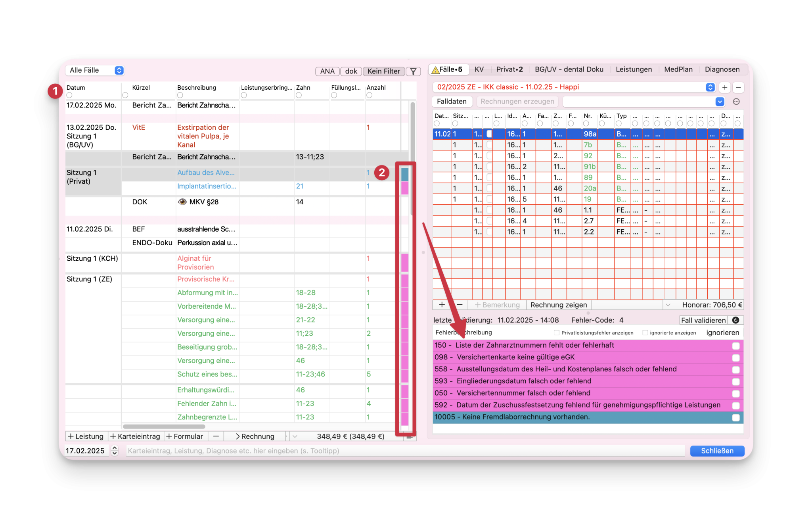Image resolution: width=812 pixels, height=519 pixels.
Task: Click the plus icon of Leistung button
Action: click(71, 436)
